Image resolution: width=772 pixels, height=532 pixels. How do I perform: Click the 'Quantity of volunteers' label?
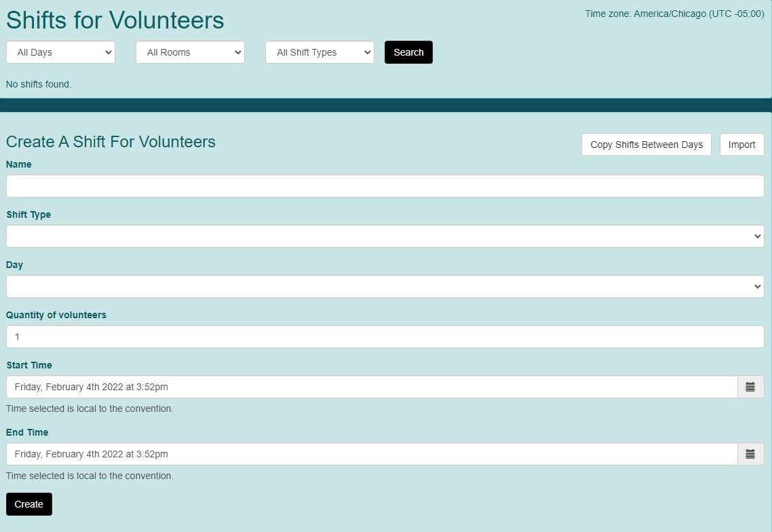(56, 316)
